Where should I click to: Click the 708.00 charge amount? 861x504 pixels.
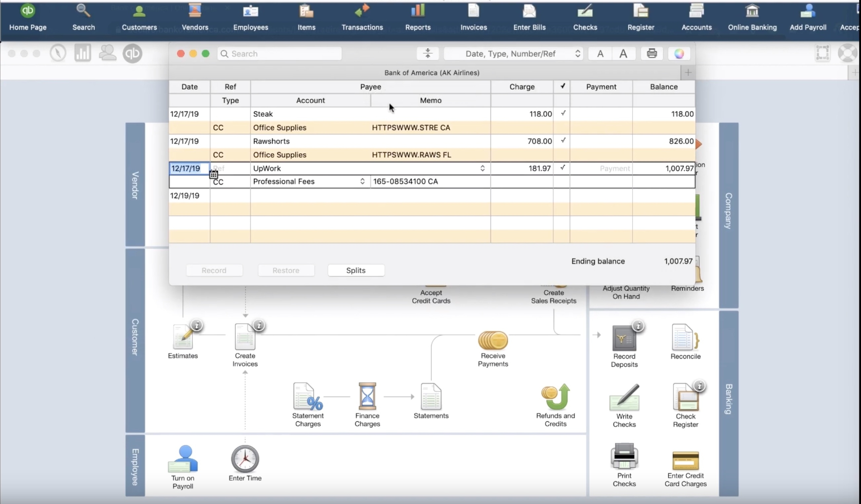pos(539,141)
